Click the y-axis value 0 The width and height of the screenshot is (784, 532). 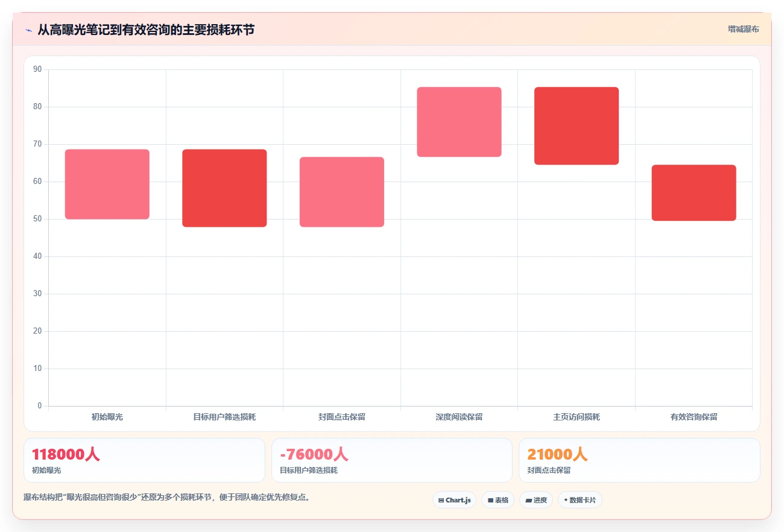[40, 406]
